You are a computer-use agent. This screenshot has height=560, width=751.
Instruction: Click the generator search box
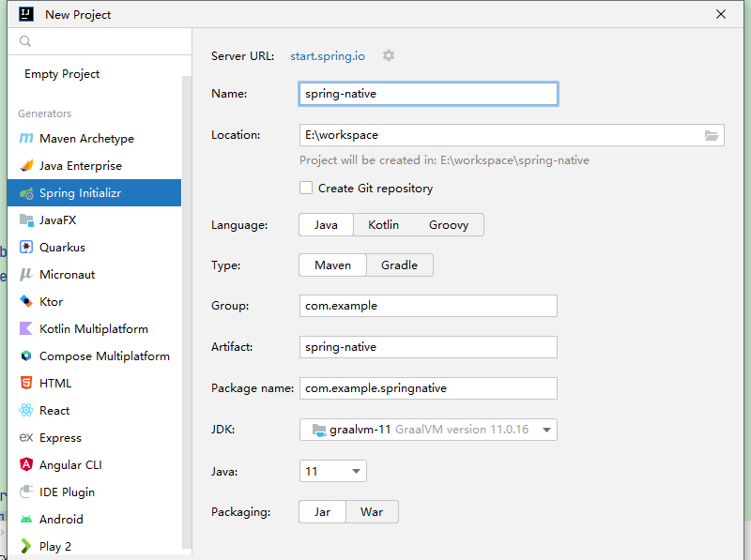(100, 41)
